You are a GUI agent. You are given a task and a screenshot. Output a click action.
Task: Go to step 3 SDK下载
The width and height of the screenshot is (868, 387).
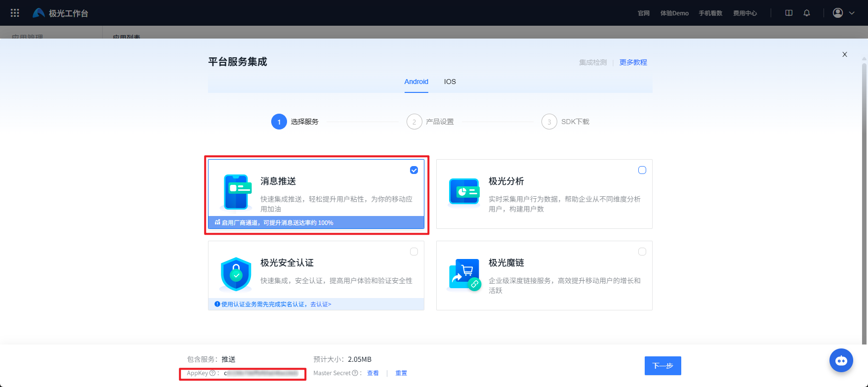(x=566, y=122)
